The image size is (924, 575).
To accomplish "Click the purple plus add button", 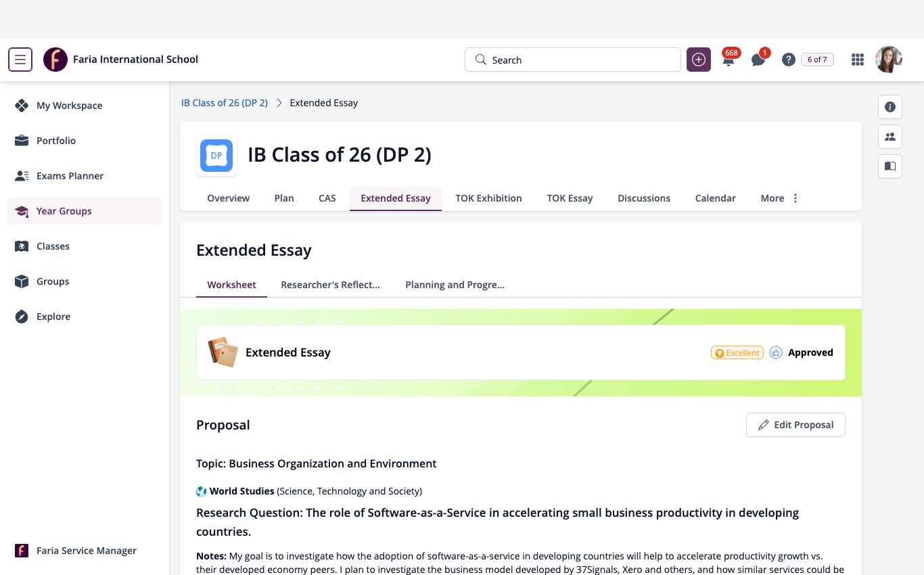I will point(699,60).
